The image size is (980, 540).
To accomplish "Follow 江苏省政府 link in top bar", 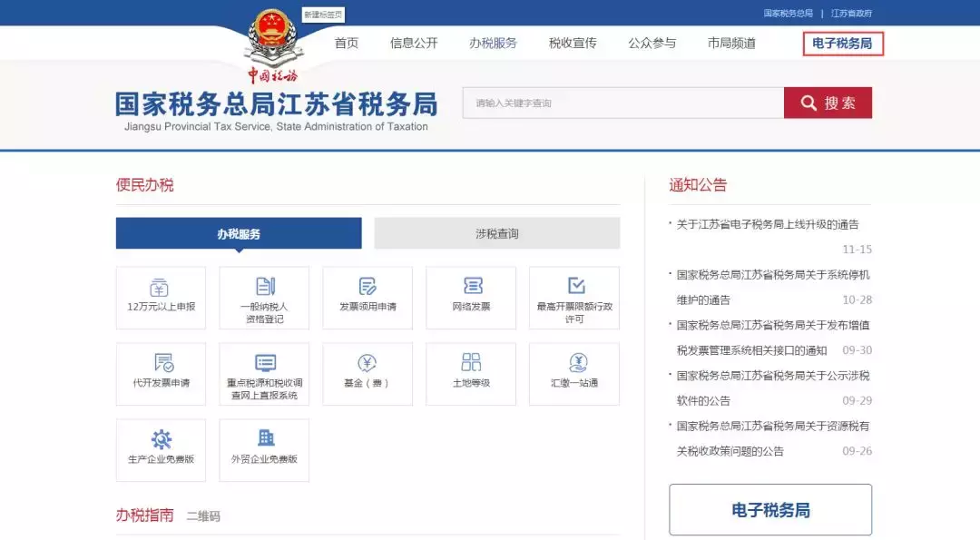I will [851, 13].
